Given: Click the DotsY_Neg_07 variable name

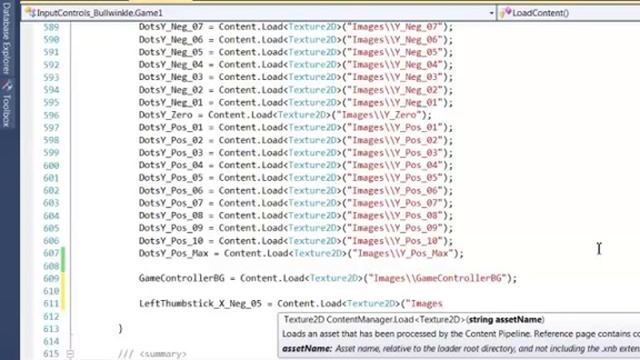Looking at the screenshot, I should (x=171, y=27).
